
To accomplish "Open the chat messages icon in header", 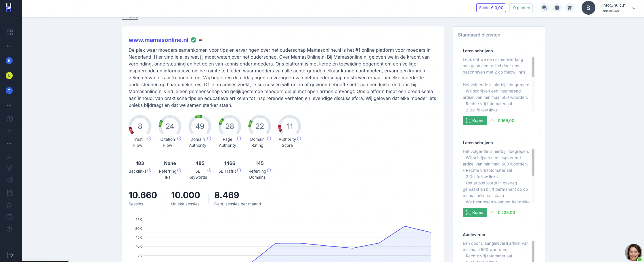I will click(x=544, y=8).
